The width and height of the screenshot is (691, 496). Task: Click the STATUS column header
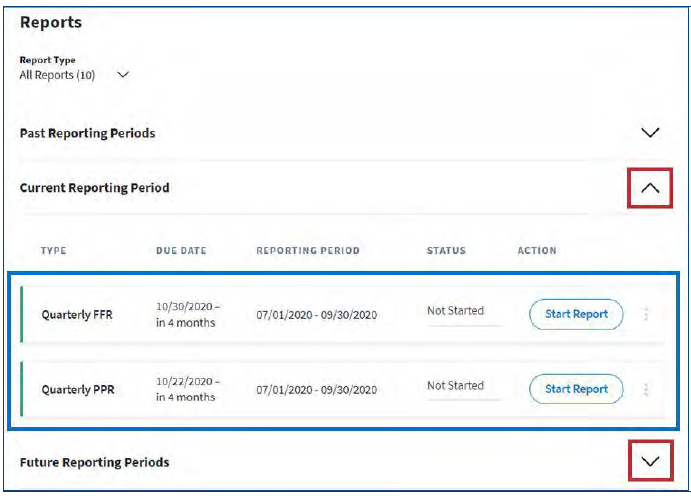[x=446, y=251]
